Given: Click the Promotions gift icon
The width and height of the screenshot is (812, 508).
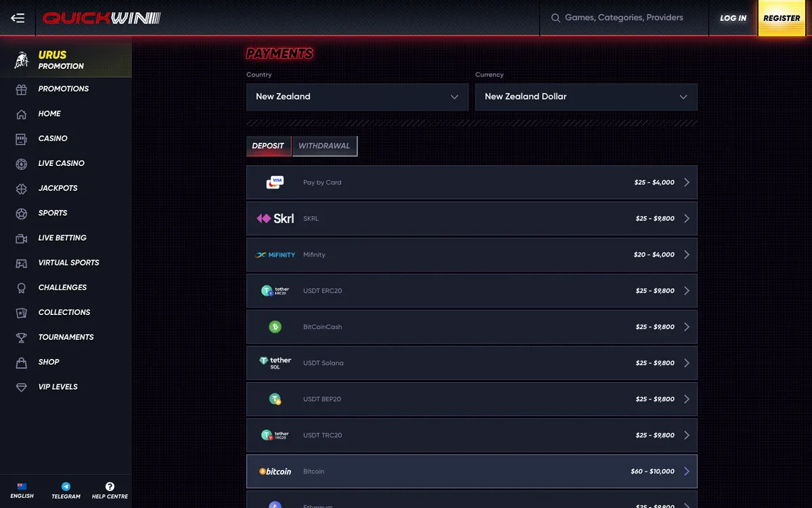Looking at the screenshot, I should coord(22,89).
